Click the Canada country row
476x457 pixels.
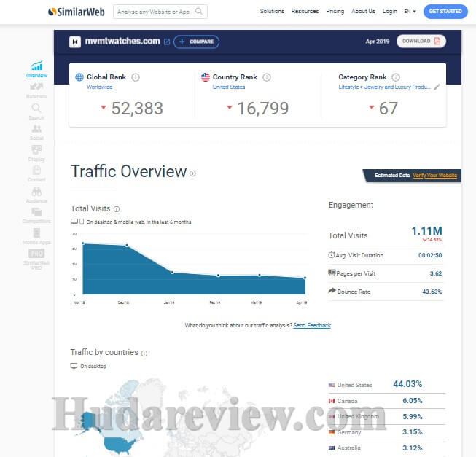[387, 401]
